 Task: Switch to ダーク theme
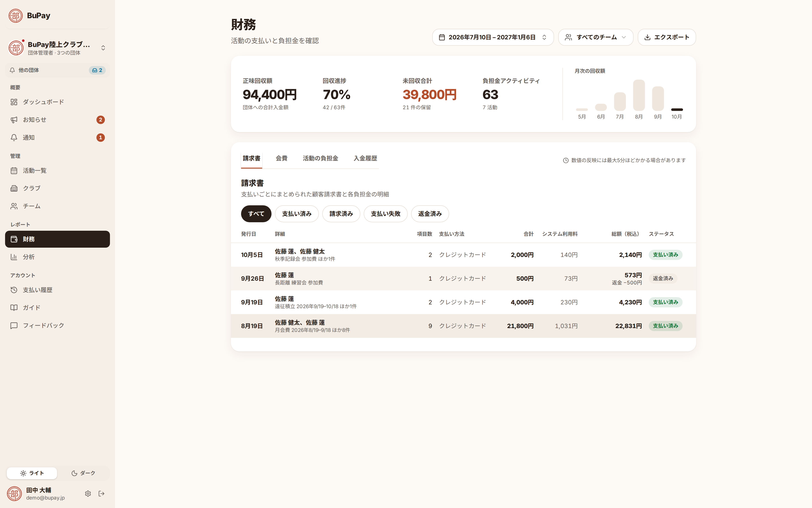pyautogui.click(x=83, y=473)
